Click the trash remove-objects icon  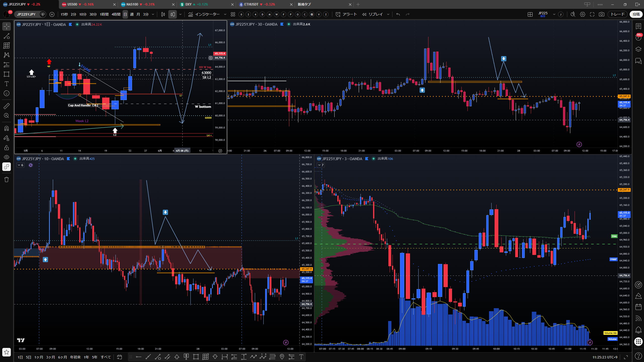(x=7, y=179)
